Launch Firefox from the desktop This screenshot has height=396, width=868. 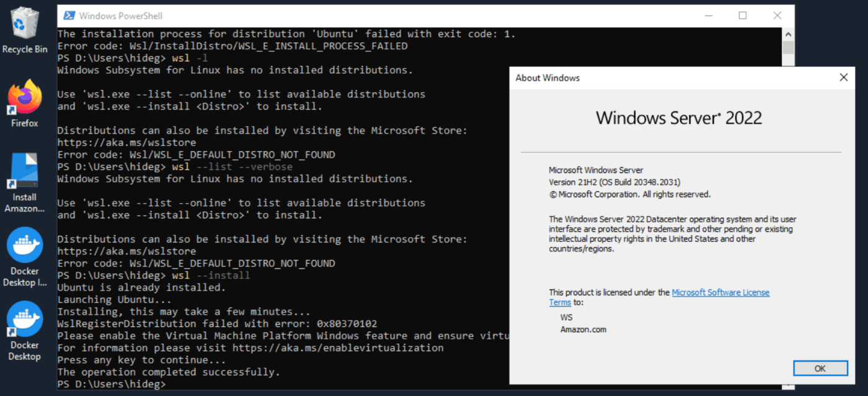coord(25,103)
